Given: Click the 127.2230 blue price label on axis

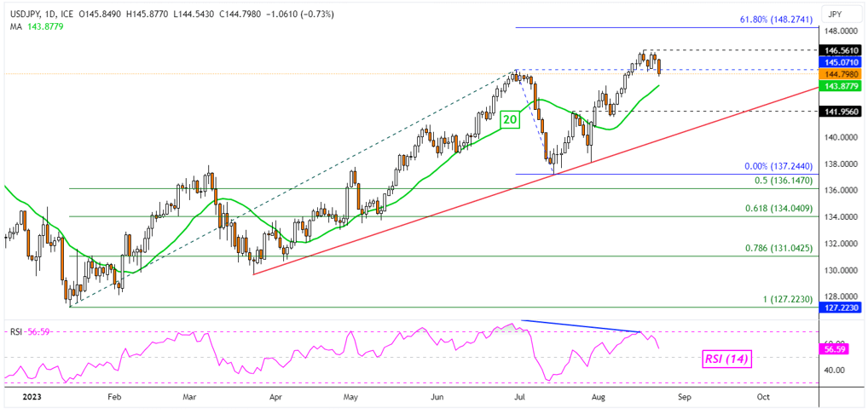Looking at the screenshot, I should [841, 308].
